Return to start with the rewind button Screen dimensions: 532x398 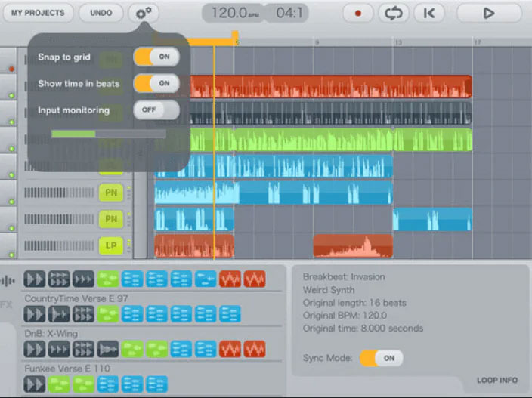(429, 14)
